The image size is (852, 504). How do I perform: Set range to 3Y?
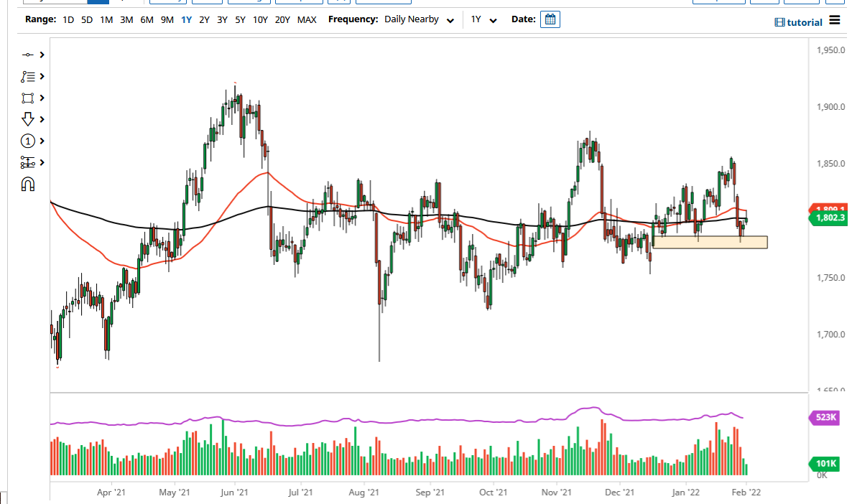point(222,19)
